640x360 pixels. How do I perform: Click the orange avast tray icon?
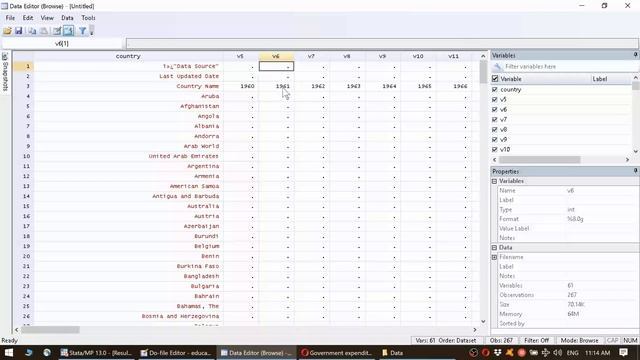click(x=509, y=353)
